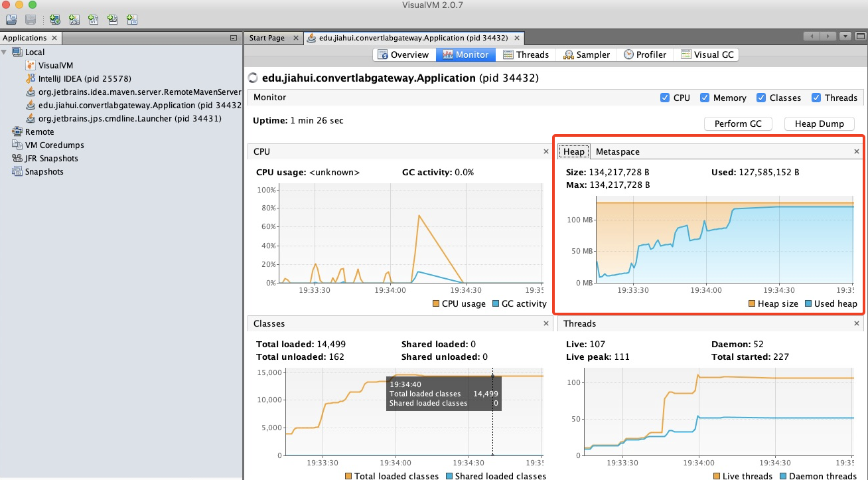Select the Monitor tab
Screen dimensions: 868x480
click(465, 54)
